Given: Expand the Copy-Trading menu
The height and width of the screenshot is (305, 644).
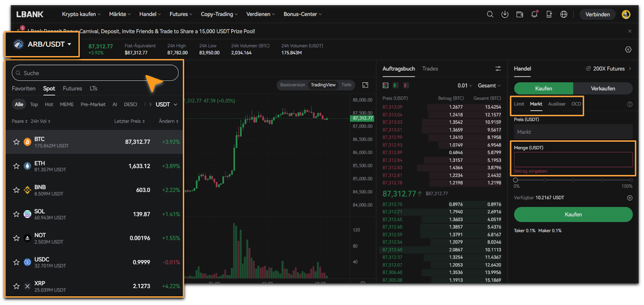Looking at the screenshot, I should click(219, 14).
